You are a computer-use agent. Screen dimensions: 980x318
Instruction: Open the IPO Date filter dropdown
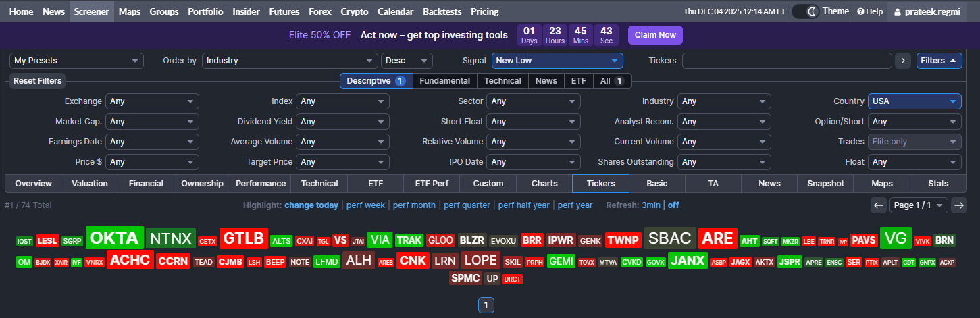point(534,162)
